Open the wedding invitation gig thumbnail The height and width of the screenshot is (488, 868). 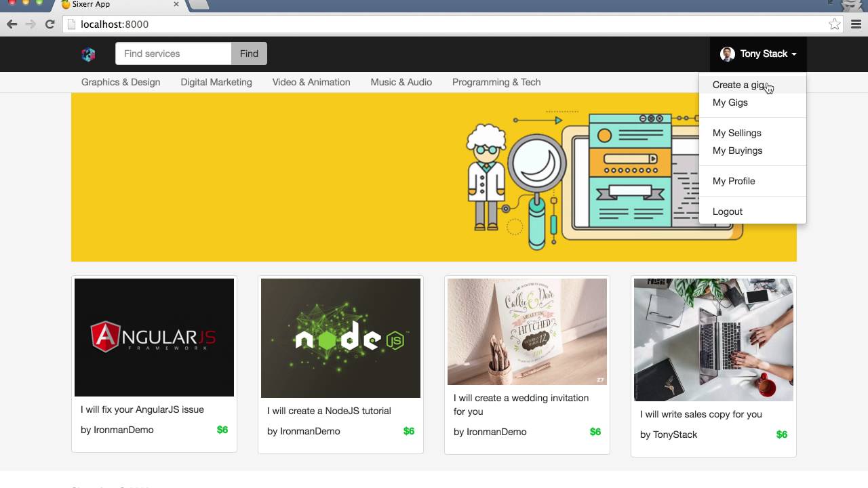[527, 331]
